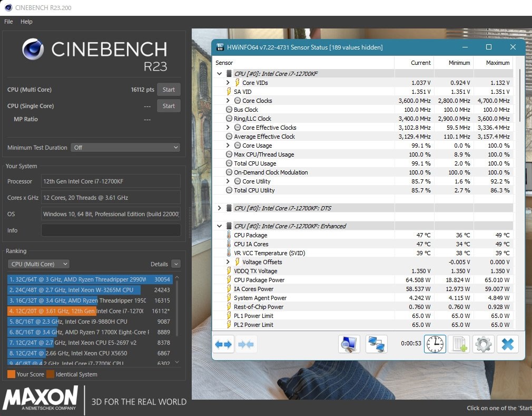532x416 pixels.
Task: Click the thermometer icon beside CPU IA Cores
Action: point(229,244)
